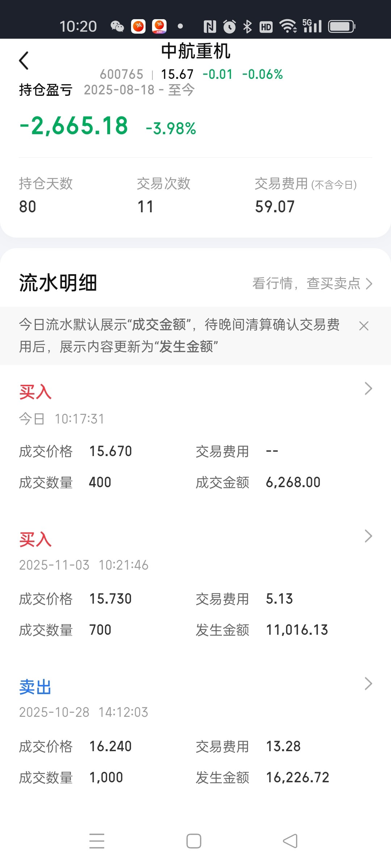This screenshot has width=391, height=868.
Task: Tap the 卖出 transaction label
Action: click(x=35, y=687)
